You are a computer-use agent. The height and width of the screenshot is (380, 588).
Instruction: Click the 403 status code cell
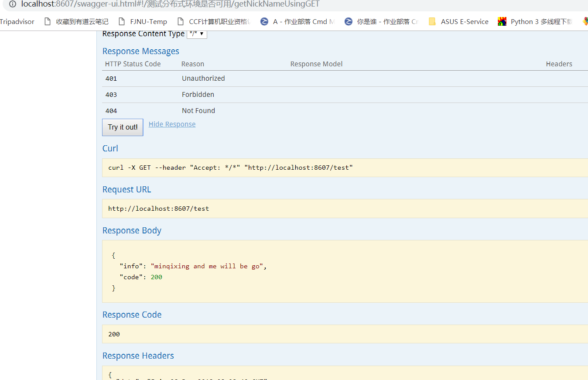(x=111, y=95)
